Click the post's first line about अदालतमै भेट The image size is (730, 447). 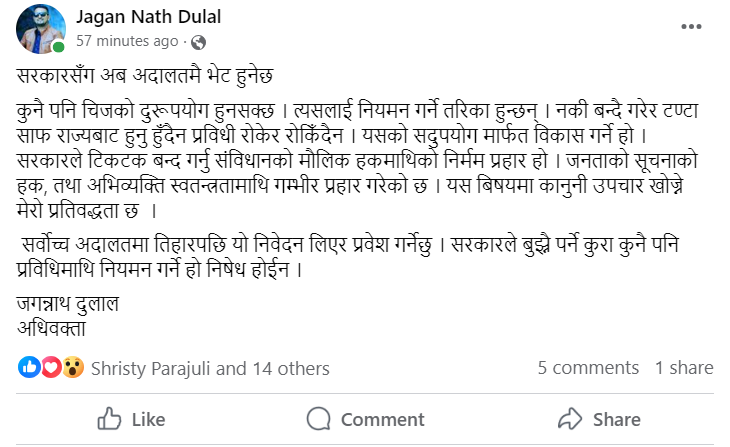144,77
